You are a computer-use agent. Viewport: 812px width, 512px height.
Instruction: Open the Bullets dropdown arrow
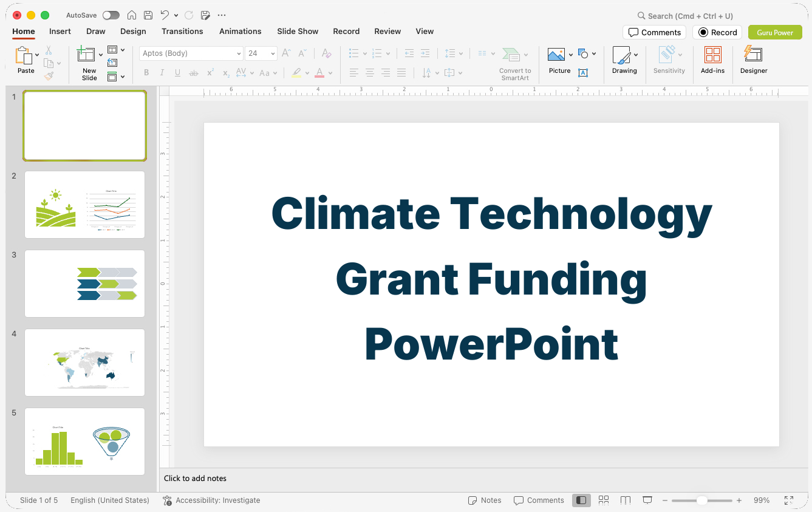364,53
